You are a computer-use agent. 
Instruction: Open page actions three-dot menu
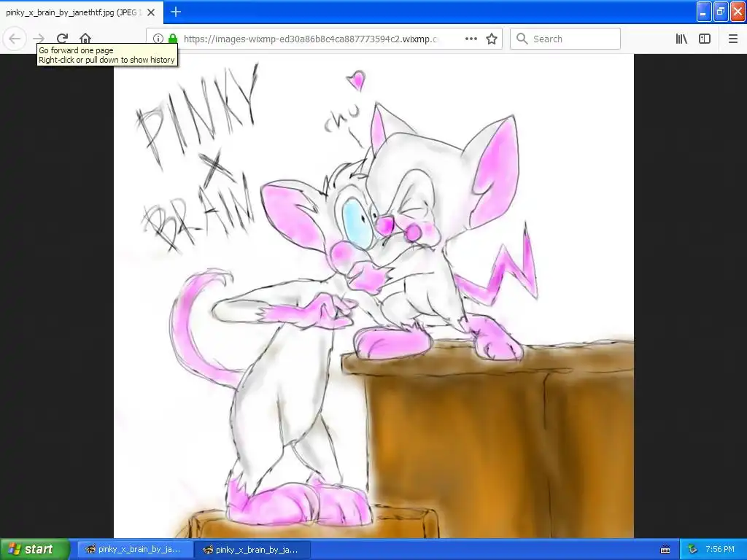[x=471, y=39]
